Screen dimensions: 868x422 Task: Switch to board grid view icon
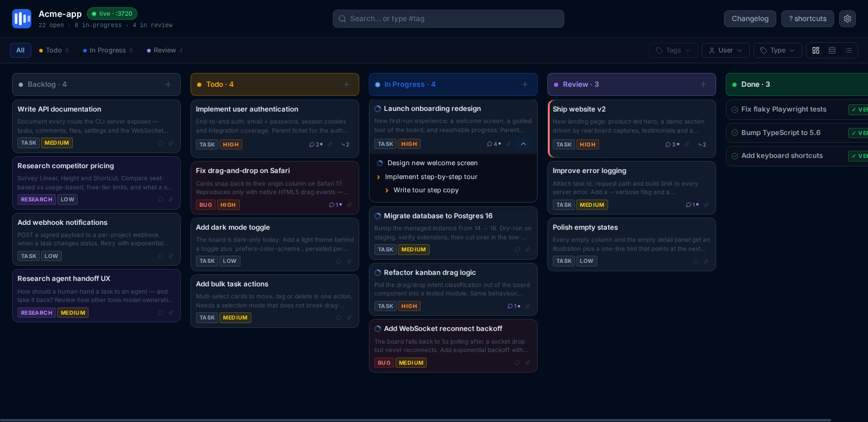[x=816, y=51]
